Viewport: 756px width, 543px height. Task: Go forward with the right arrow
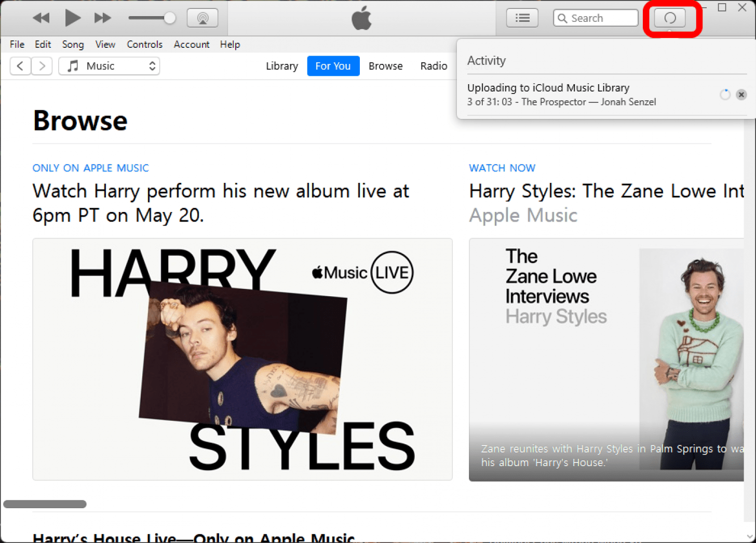(x=42, y=66)
